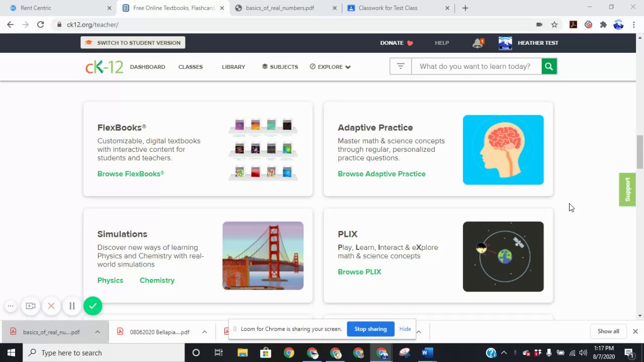Open Subjects in navigation
The height and width of the screenshot is (362, 644).
coord(280,67)
